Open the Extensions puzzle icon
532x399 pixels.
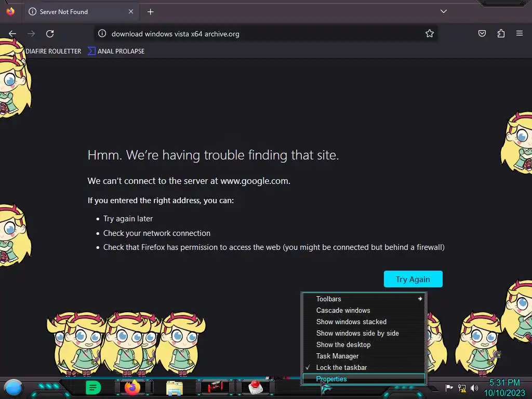tap(501, 33)
